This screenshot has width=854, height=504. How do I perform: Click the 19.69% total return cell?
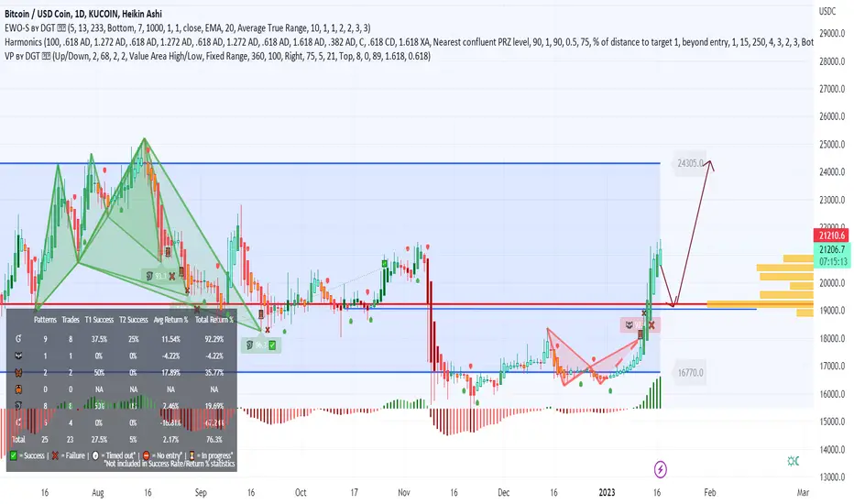214,406
